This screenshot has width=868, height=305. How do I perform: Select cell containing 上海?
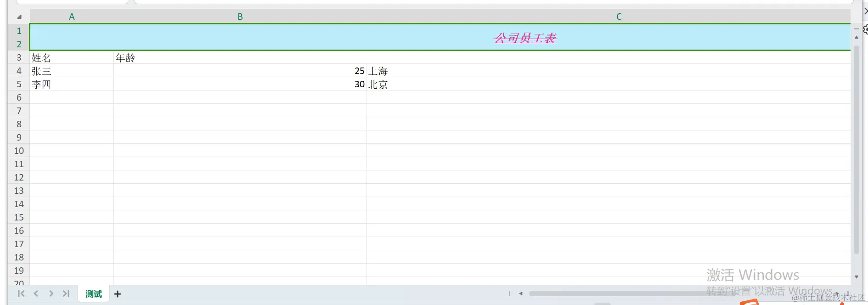click(609, 71)
